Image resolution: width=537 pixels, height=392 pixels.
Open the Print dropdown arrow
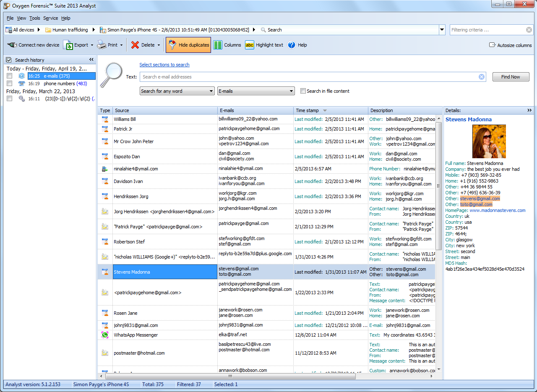(x=121, y=45)
